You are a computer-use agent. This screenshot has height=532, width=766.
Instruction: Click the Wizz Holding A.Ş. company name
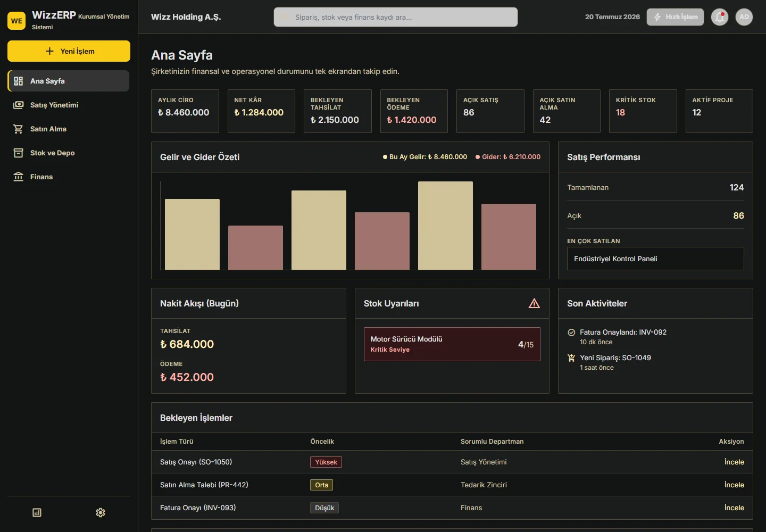pyautogui.click(x=186, y=17)
